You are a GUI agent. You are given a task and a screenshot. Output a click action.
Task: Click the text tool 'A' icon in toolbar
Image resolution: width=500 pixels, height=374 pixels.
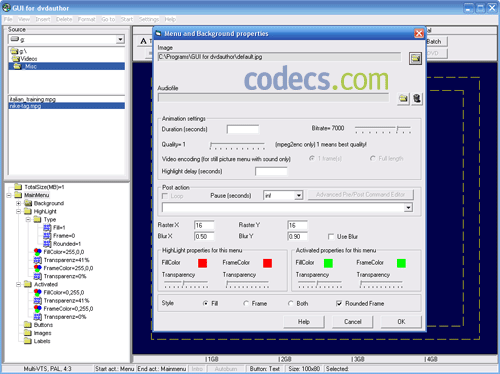coord(143,41)
